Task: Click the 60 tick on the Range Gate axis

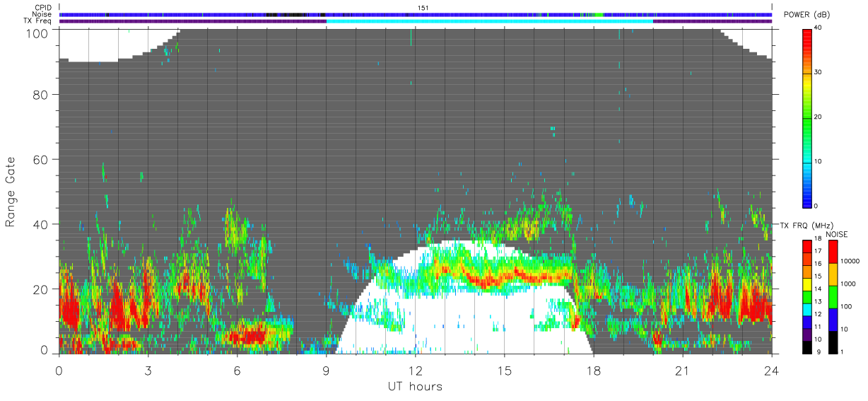Action: click(x=40, y=159)
